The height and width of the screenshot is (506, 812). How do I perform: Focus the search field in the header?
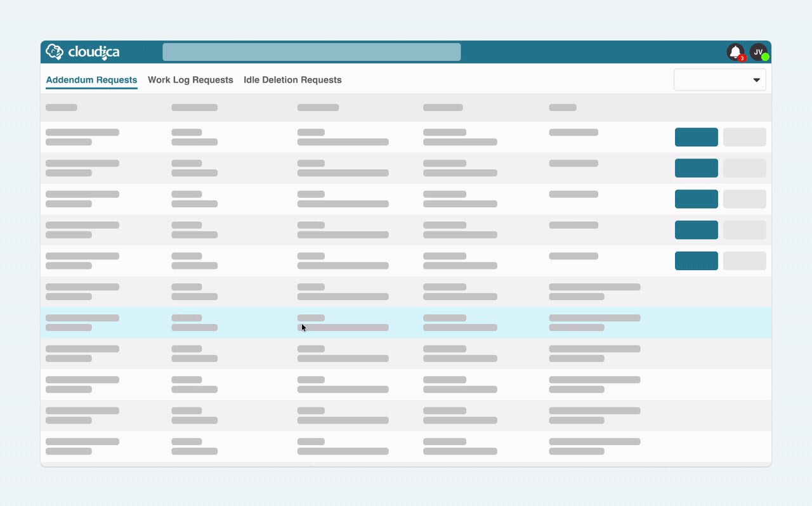click(311, 52)
